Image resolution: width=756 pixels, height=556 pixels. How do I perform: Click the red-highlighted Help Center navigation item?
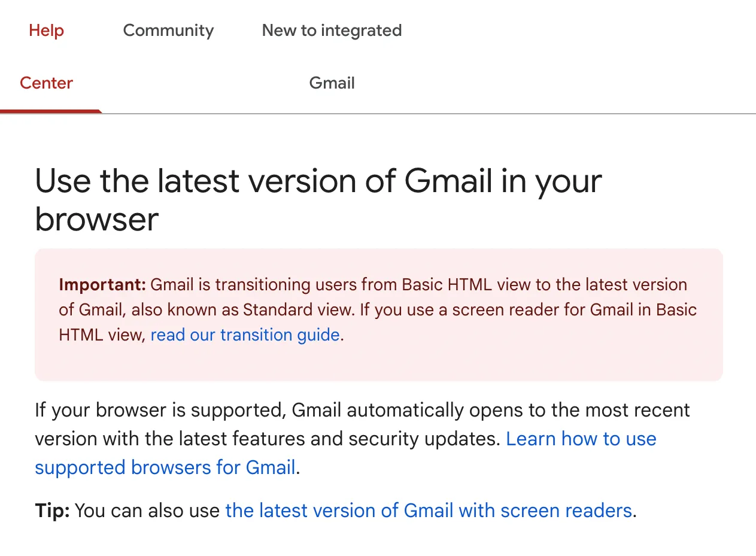coord(46,57)
